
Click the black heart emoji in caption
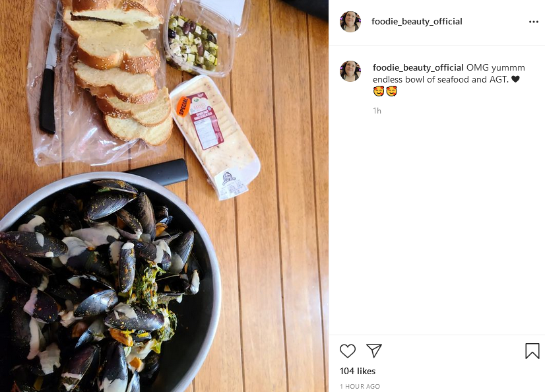tap(515, 79)
